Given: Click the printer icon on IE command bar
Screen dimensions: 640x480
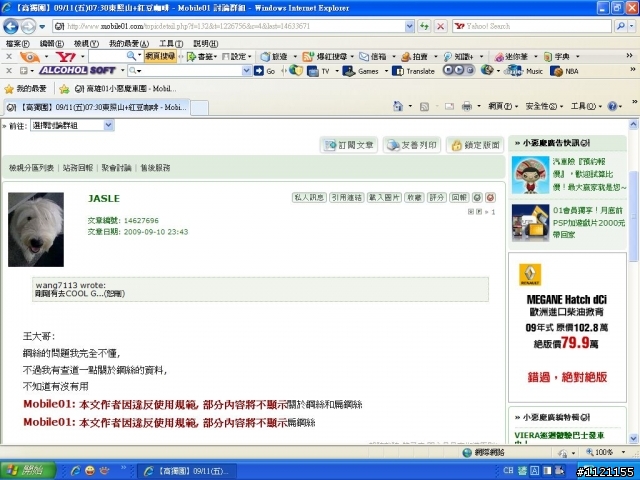Looking at the screenshot, I should point(467,107).
